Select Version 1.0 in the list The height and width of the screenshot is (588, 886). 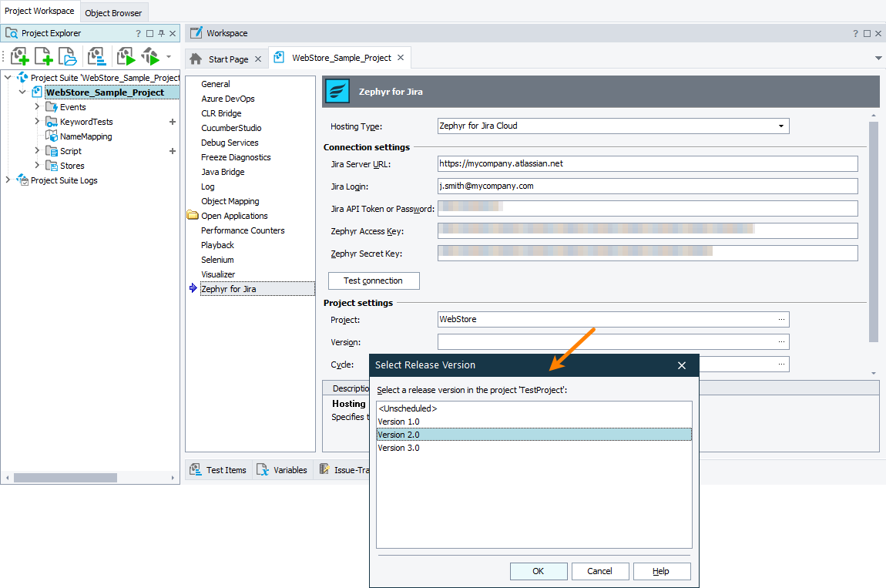tap(534, 422)
